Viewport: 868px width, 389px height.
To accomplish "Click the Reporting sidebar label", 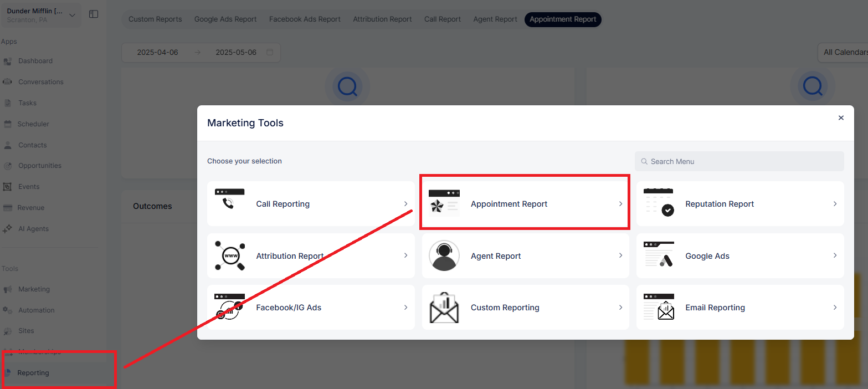I will 33,373.
